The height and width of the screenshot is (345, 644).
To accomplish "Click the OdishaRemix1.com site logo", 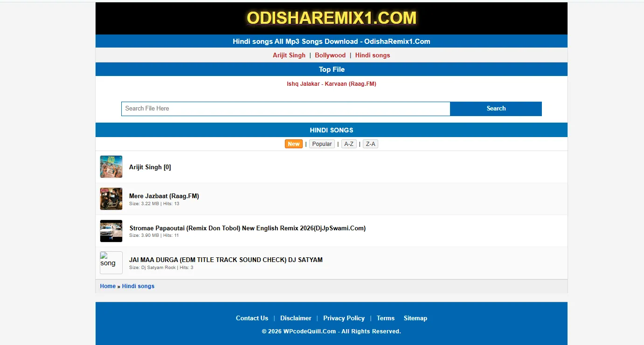I will (331, 18).
